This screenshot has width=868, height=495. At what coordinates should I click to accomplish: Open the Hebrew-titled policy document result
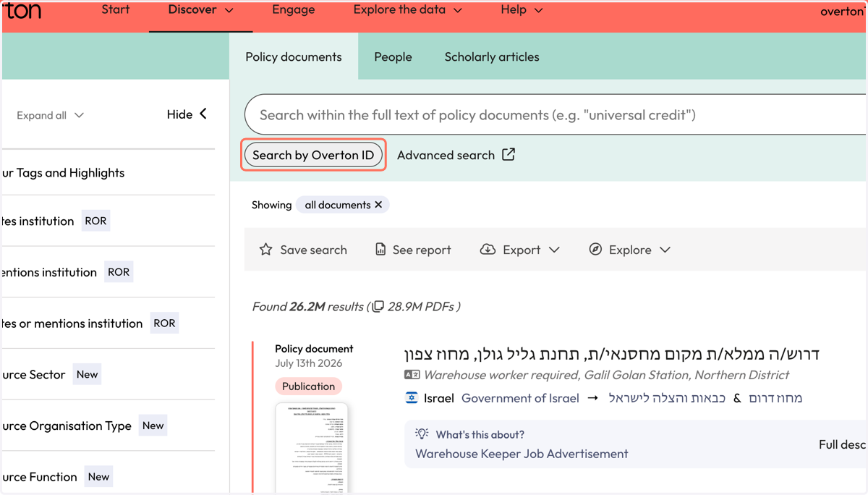click(x=611, y=354)
